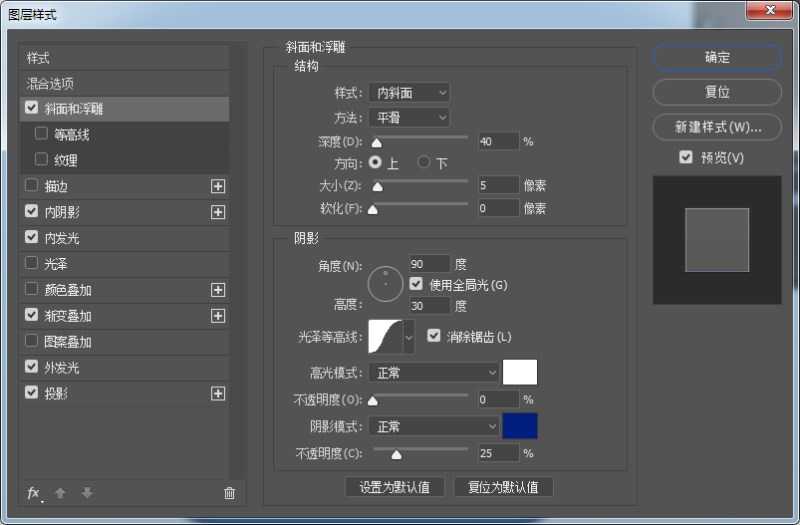Click the move effect up arrow
Viewport: 800px width, 525px height.
coord(61,493)
